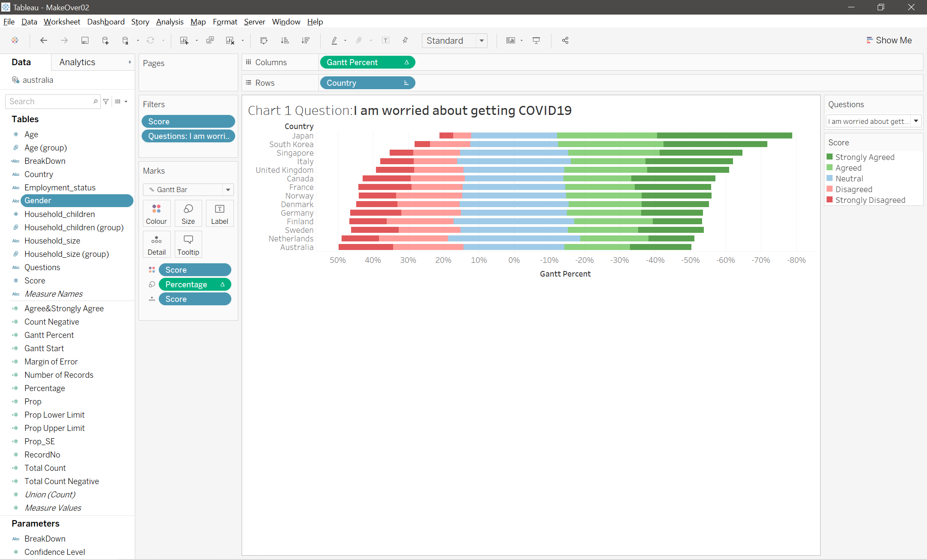Screen dimensions: 927x560
Task: Click the Share workbook icon
Action: pos(565,40)
